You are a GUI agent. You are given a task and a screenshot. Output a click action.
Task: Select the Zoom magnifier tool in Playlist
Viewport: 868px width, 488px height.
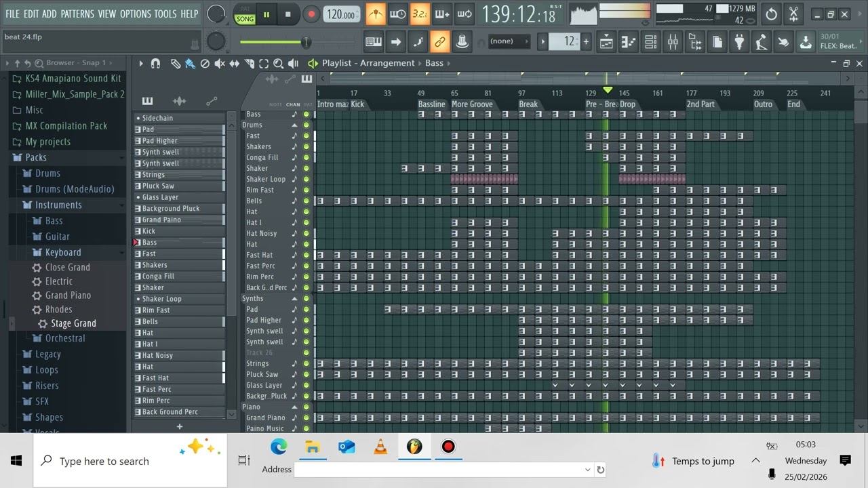(279, 63)
